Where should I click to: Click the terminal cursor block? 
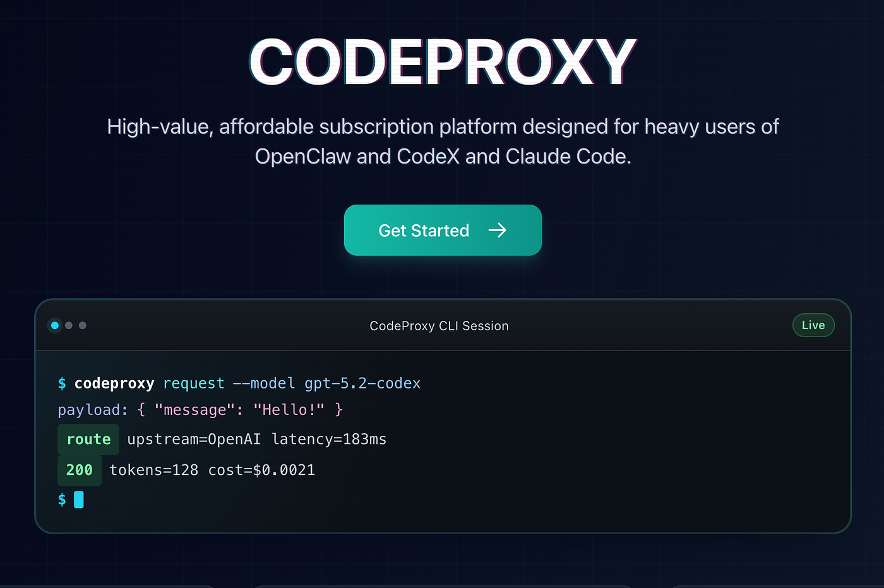pyautogui.click(x=79, y=500)
